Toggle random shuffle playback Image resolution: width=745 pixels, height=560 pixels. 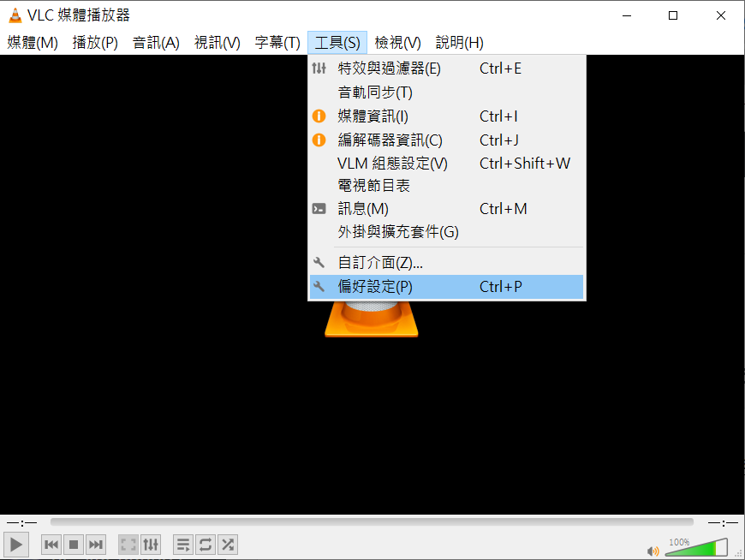pos(228,545)
